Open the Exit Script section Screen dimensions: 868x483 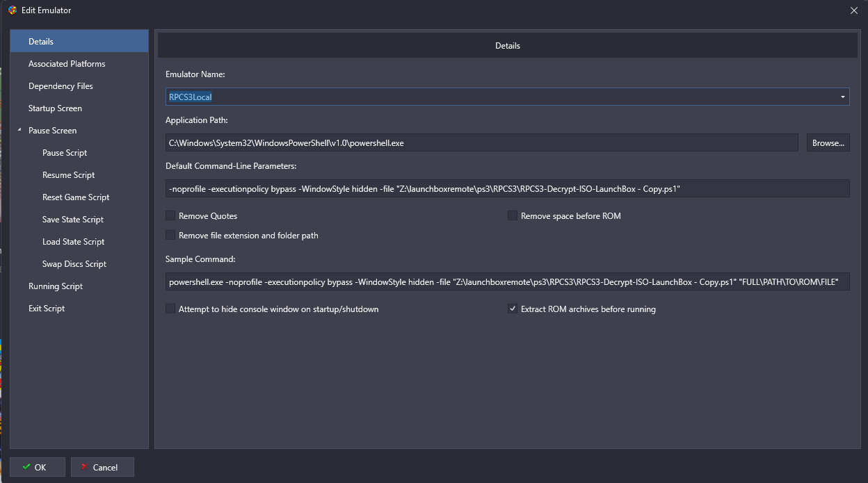point(79,309)
